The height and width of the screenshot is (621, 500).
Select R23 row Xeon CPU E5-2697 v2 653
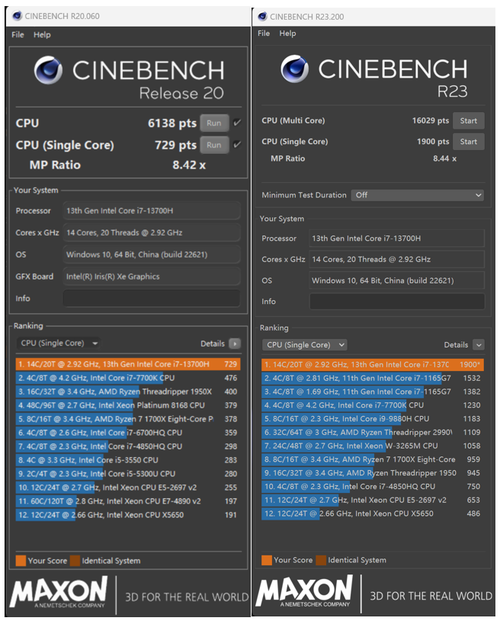pos(373,500)
